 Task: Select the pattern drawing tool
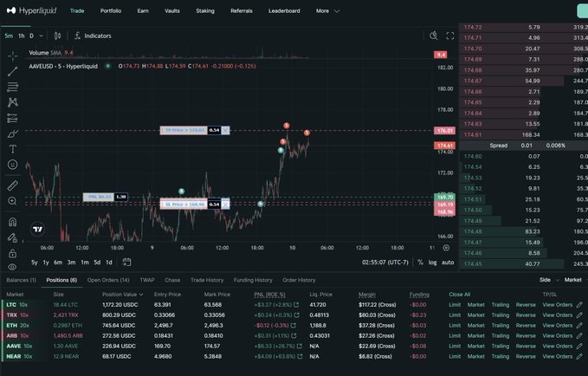click(x=12, y=102)
